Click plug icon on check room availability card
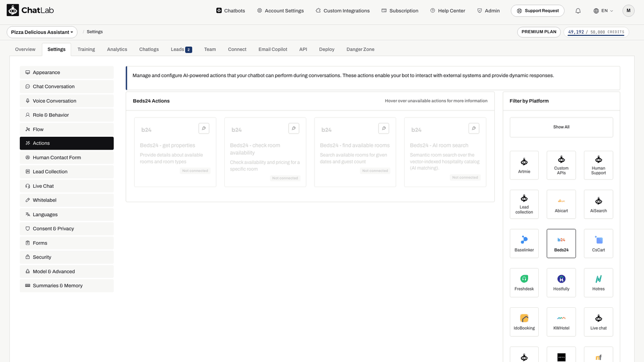The height and width of the screenshot is (362, 644). coord(294,128)
